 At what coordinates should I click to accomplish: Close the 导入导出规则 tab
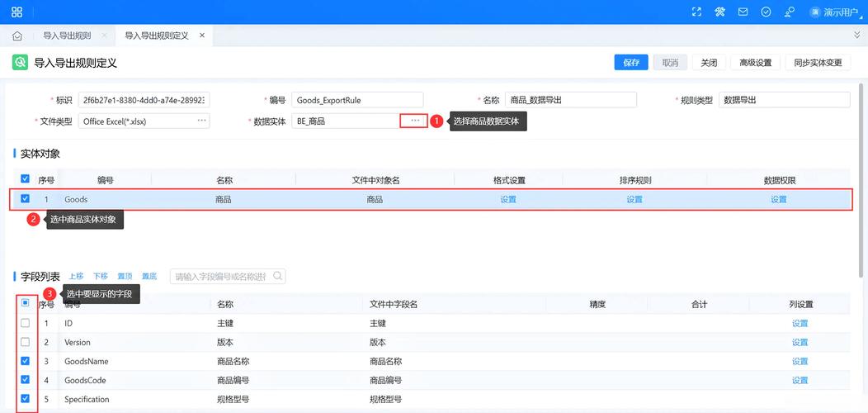point(103,36)
